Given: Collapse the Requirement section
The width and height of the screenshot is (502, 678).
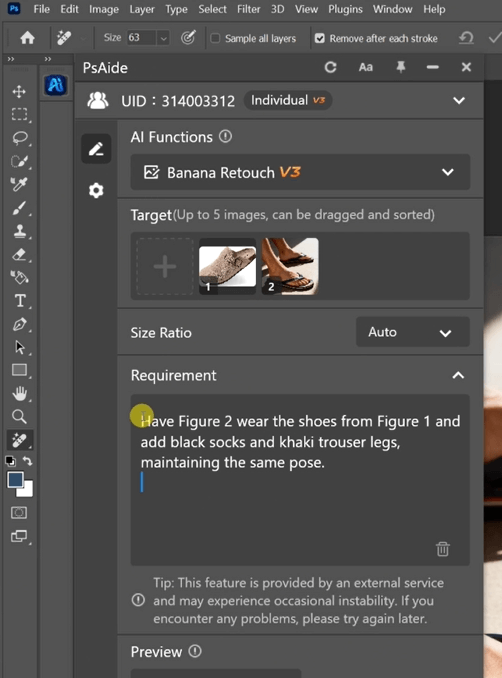Looking at the screenshot, I should [x=458, y=375].
